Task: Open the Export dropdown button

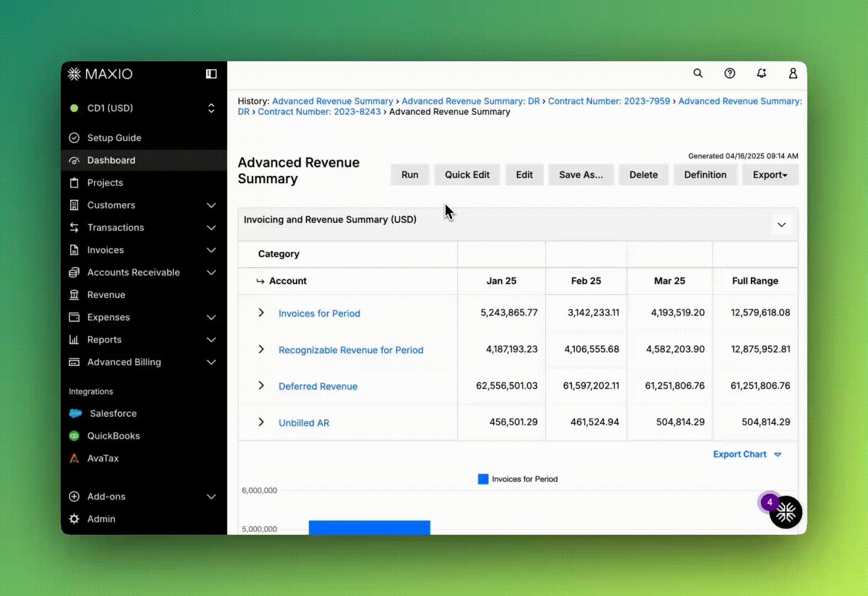Action: coord(770,175)
